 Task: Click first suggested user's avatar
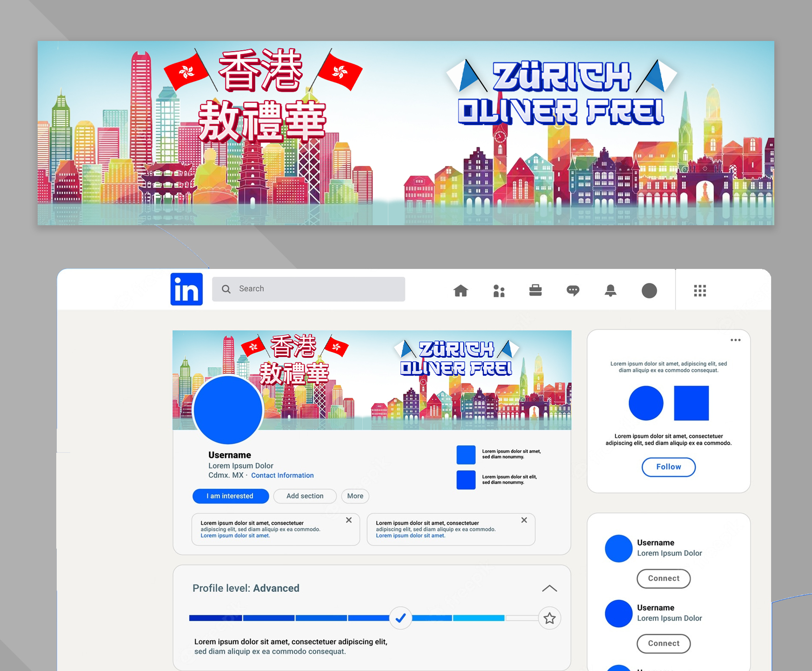coord(619,549)
